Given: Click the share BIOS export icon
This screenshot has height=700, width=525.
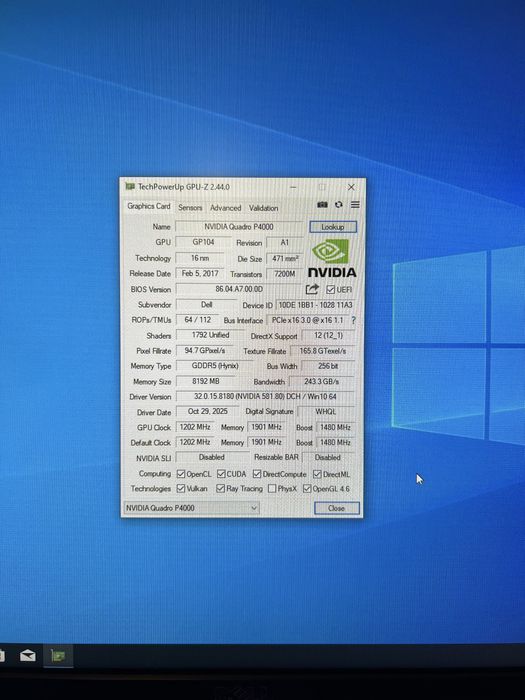Looking at the screenshot, I should click(312, 289).
